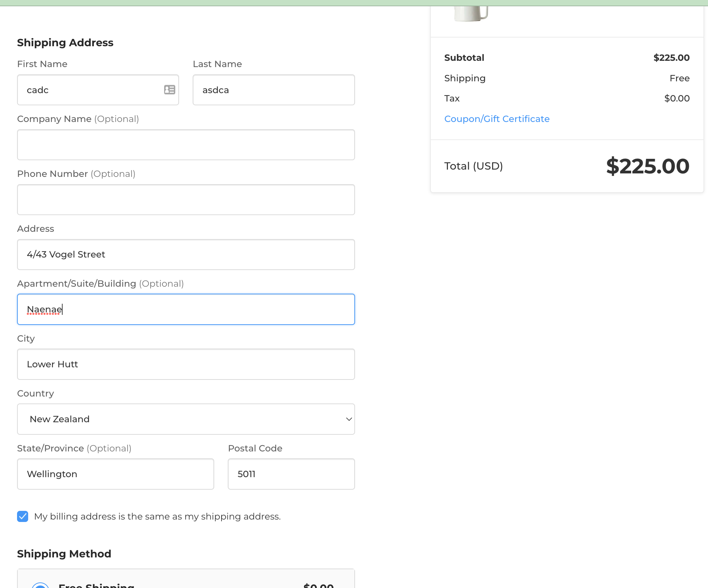Click the City field containing Lower Hutt
This screenshot has height=588, width=708.
[186, 365]
